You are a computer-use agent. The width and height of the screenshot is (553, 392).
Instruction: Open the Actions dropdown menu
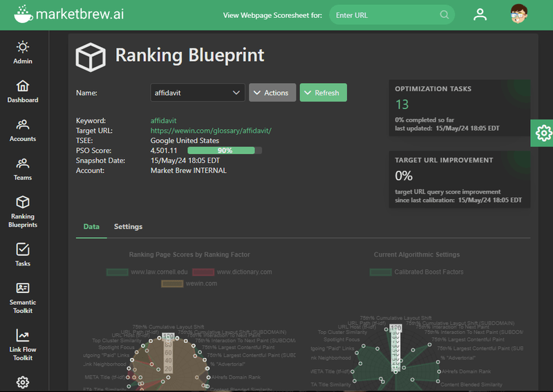tap(272, 93)
